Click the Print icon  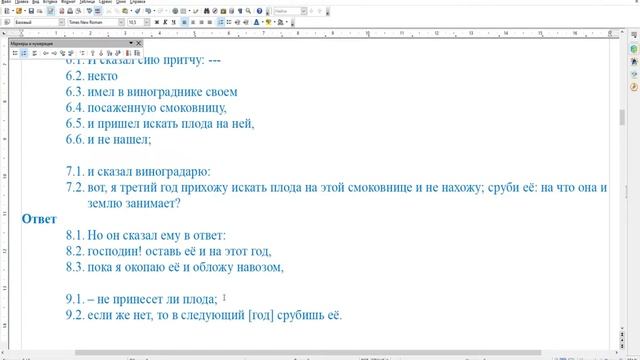point(70,11)
